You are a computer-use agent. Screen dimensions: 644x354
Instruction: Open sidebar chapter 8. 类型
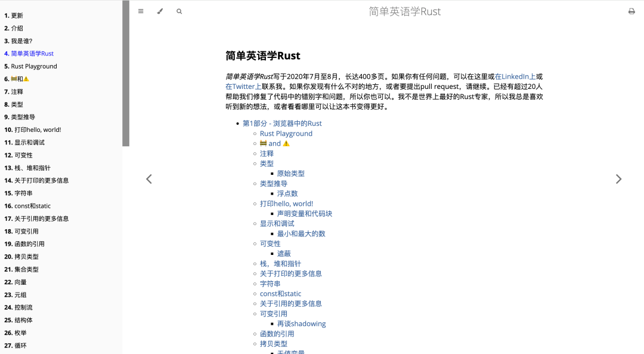[x=14, y=104]
